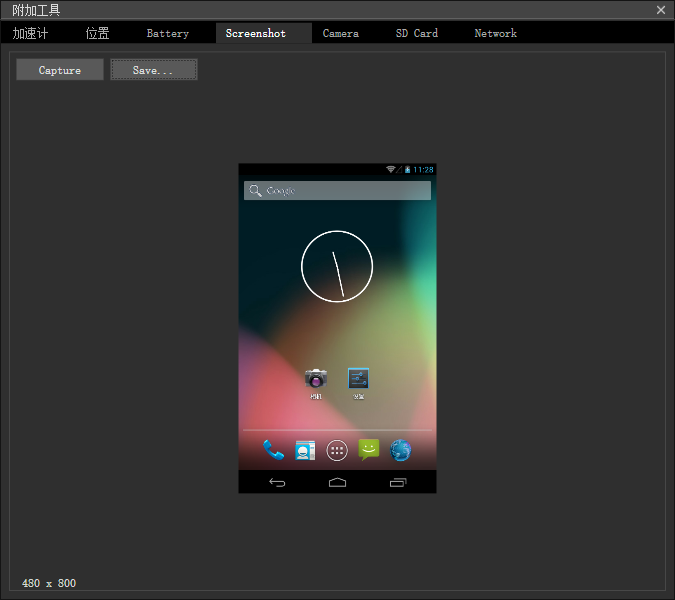Select the Screenshot tab
Screen dimensions: 675x600
256,33
